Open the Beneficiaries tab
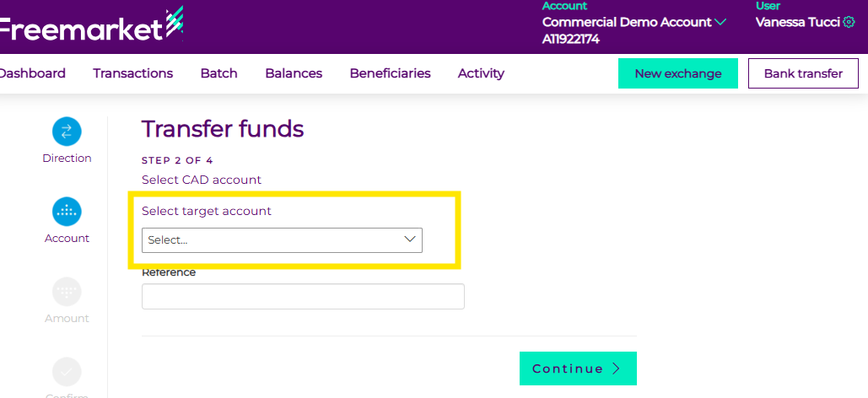 390,73
